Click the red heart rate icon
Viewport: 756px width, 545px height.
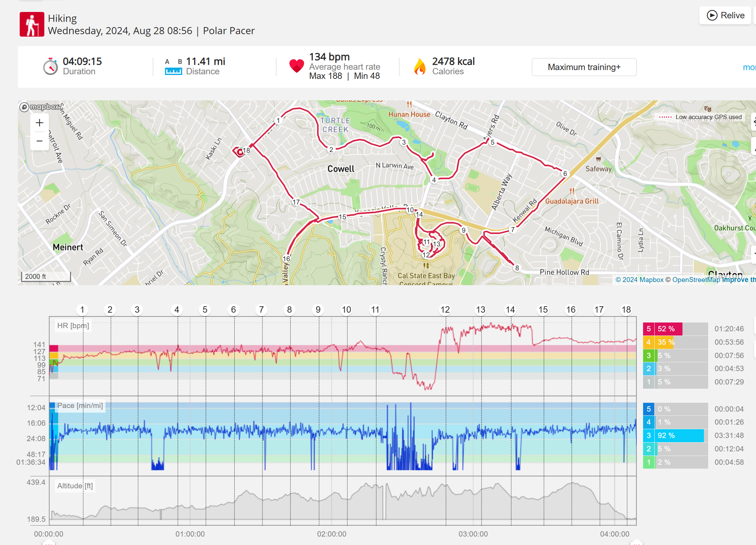coord(296,66)
